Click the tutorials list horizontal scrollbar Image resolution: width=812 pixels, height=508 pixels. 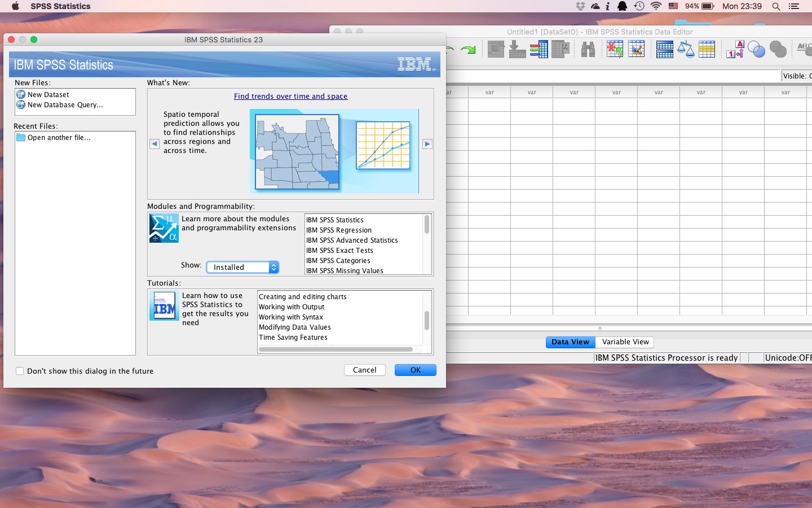(336, 349)
